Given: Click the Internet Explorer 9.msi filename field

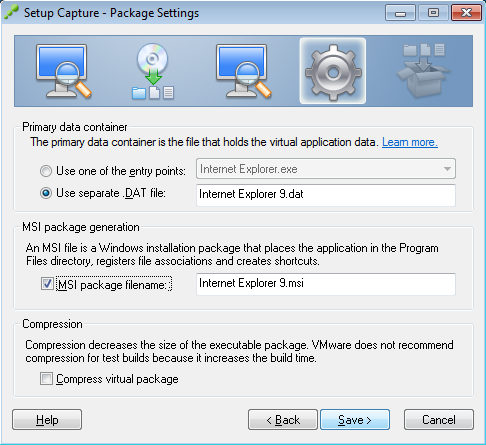Looking at the screenshot, I should pos(326,284).
